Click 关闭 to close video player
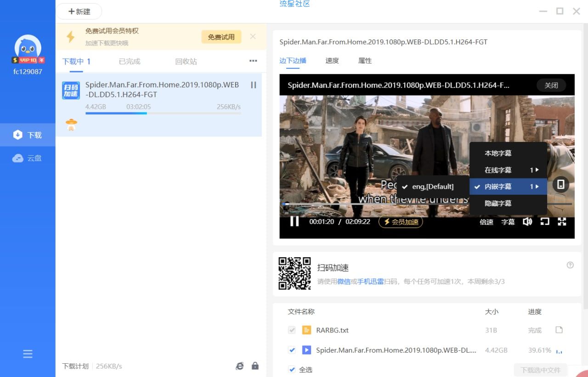 tap(551, 85)
